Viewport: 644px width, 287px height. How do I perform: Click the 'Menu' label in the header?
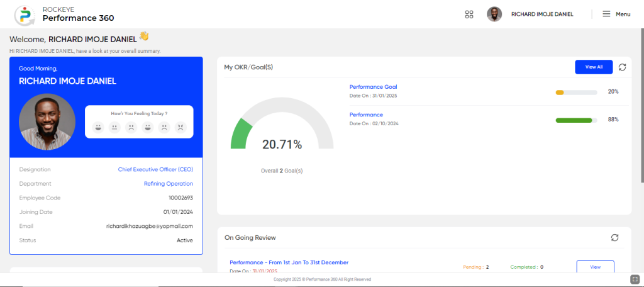click(x=623, y=14)
